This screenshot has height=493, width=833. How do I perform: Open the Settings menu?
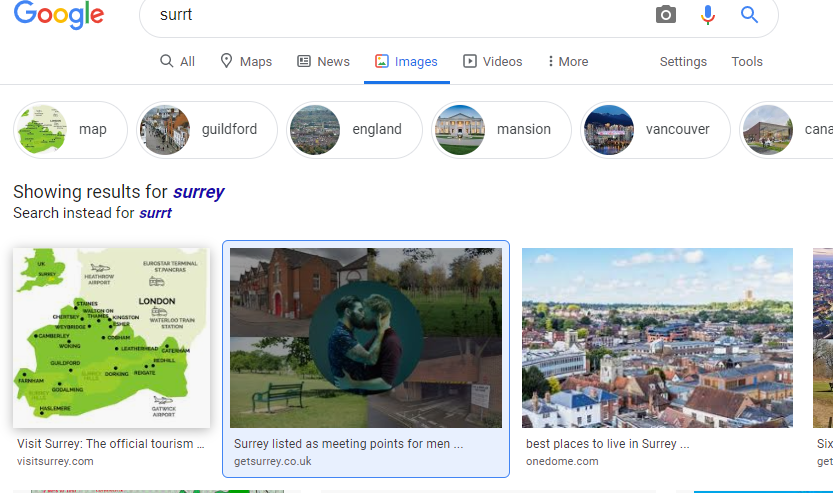pyautogui.click(x=683, y=62)
